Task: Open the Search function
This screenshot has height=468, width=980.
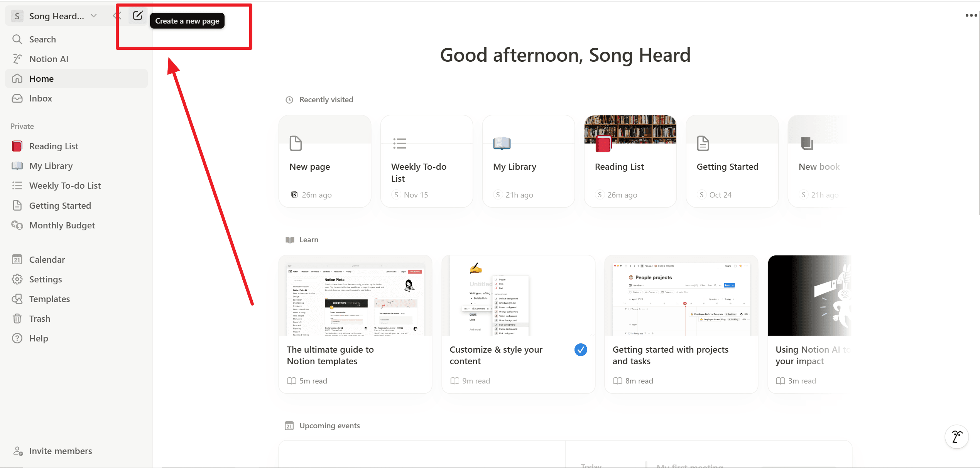Action: (x=42, y=39)
